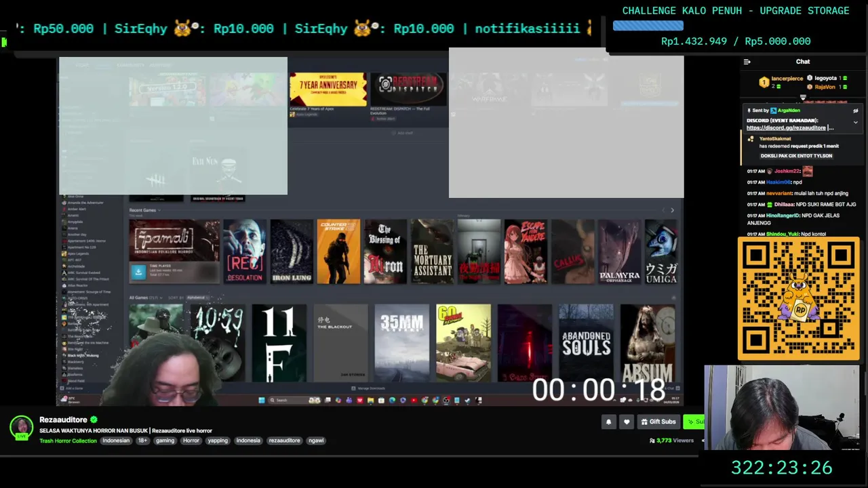Screen dimensions: 868x488
Task: Select the Horror tag
Action: (191, 441)
